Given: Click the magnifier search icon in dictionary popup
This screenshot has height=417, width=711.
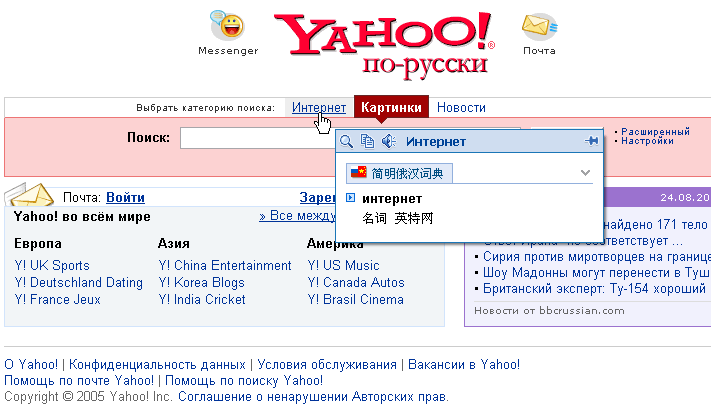Looking at the screenshot, I should [347, 142].
